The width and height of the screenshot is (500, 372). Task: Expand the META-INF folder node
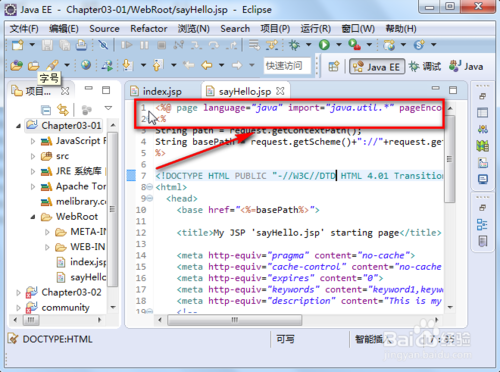(x=47, y=232)
